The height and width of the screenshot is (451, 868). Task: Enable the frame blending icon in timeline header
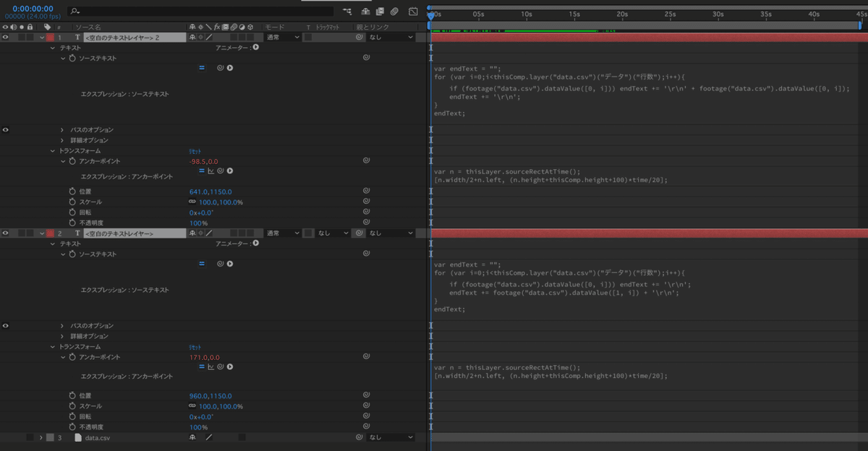pyautogui.click(x=380, y=12)
